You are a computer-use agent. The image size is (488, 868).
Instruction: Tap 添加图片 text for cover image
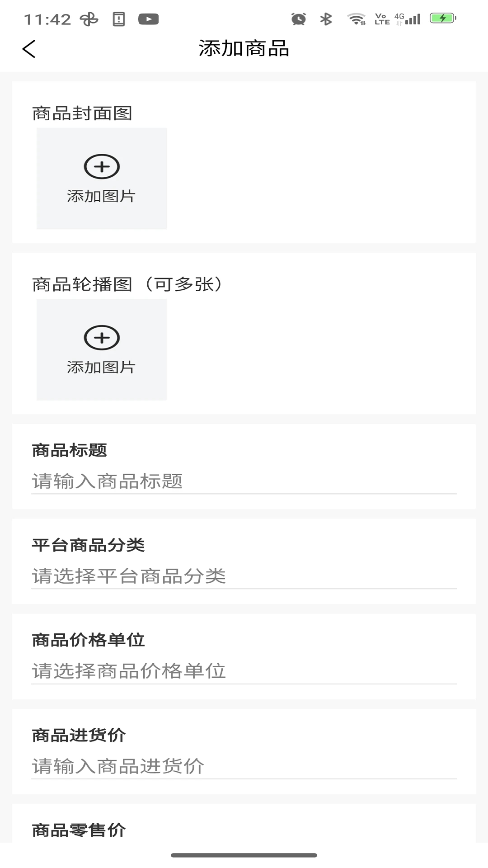click(101, 196)
